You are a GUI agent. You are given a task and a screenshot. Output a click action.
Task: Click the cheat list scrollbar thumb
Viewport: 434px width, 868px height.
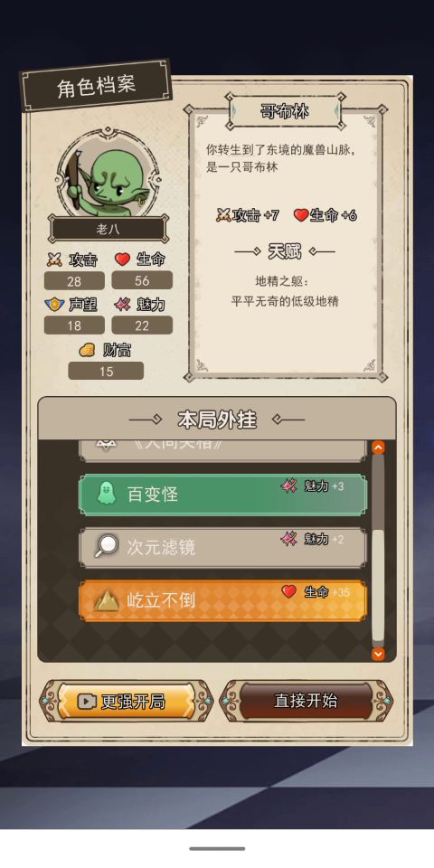(378, 585)
